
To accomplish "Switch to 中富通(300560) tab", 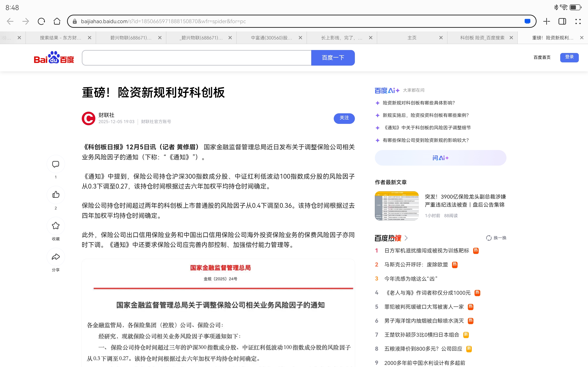I will pyautogui.click(x=271, y=38).
